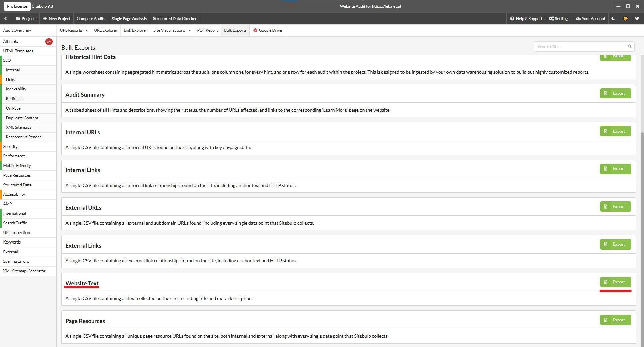Expand the Site Visualisations dropdown
Screen dimensions: 644x347
pos(172,30)
